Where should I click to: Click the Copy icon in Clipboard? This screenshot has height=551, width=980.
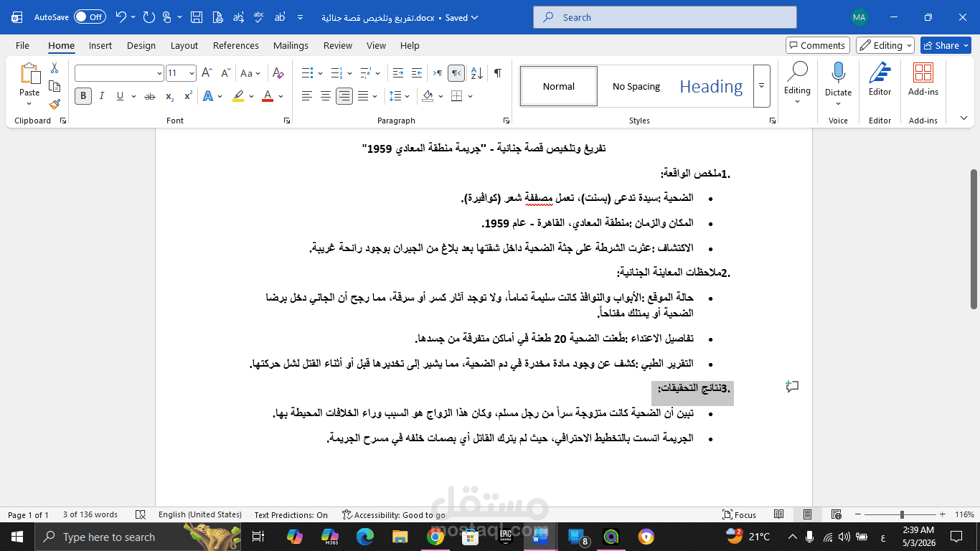55,86
